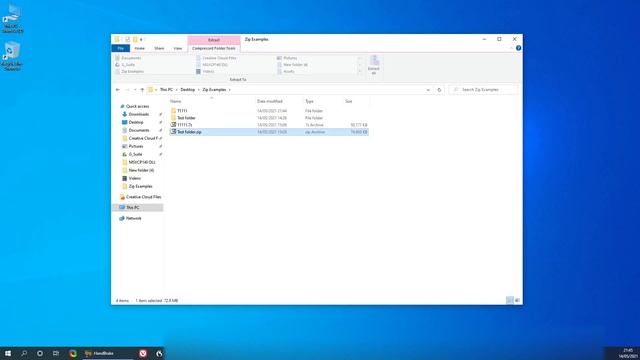Screen dimensions: 640x360
Task: Sort by the Type column header
Action: [x=309, y=101]
